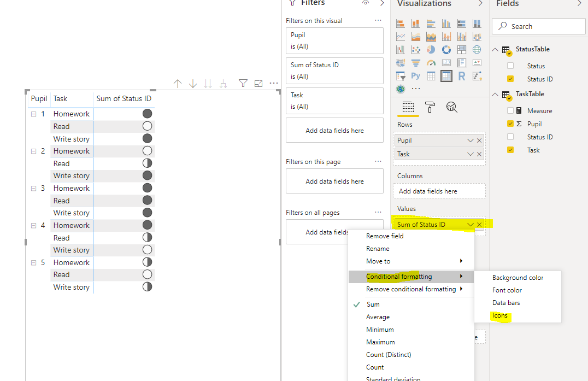The width and height of the screenshot is (588, 381).
Task: Select the globe map visual
Action: click(x=477, y=50)
